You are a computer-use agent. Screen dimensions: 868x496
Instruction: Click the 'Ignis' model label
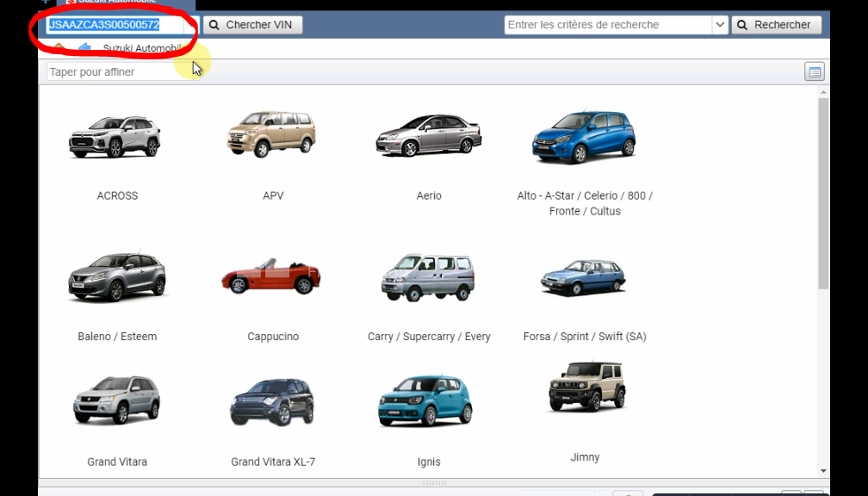(429, 462)
